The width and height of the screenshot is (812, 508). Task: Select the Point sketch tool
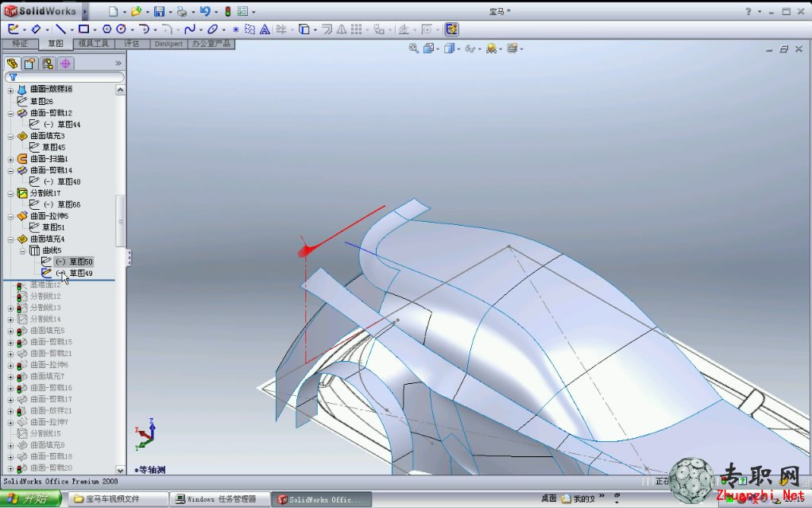click(236, 29)
